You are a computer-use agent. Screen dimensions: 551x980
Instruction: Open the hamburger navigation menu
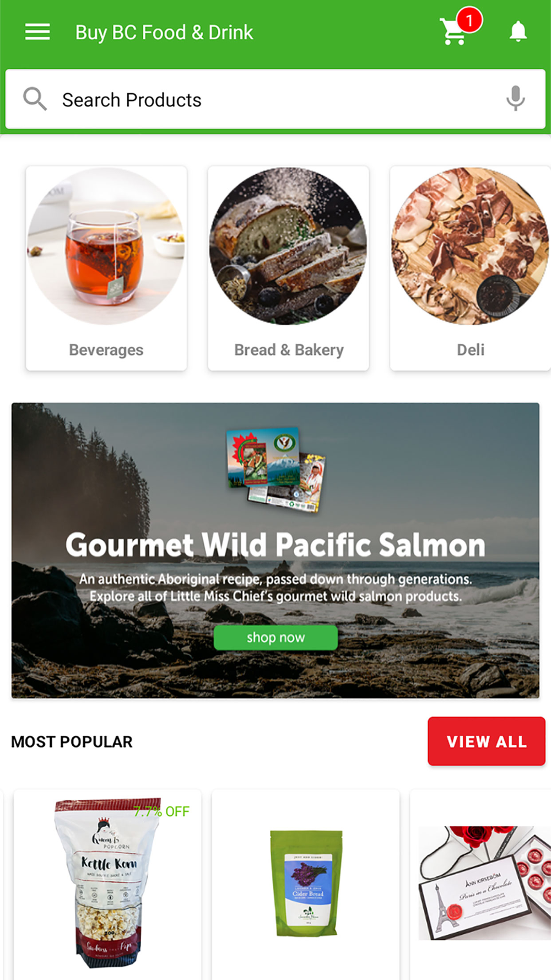click(37, 32)
